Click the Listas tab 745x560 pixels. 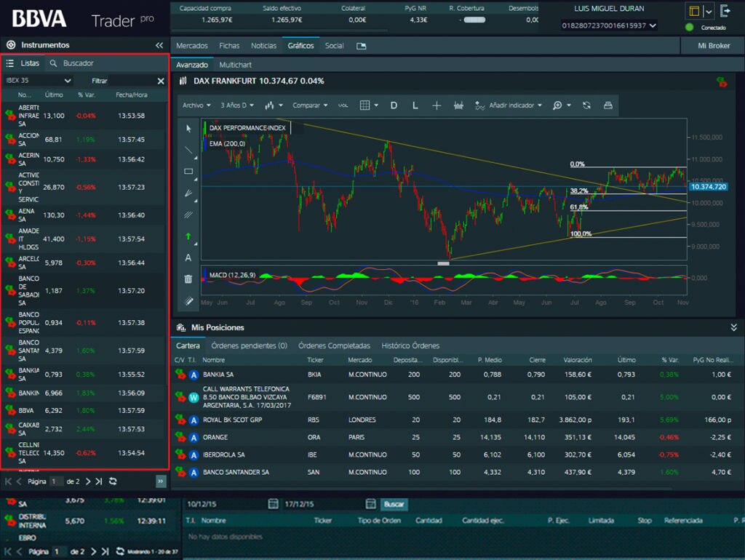pos(23,63)
